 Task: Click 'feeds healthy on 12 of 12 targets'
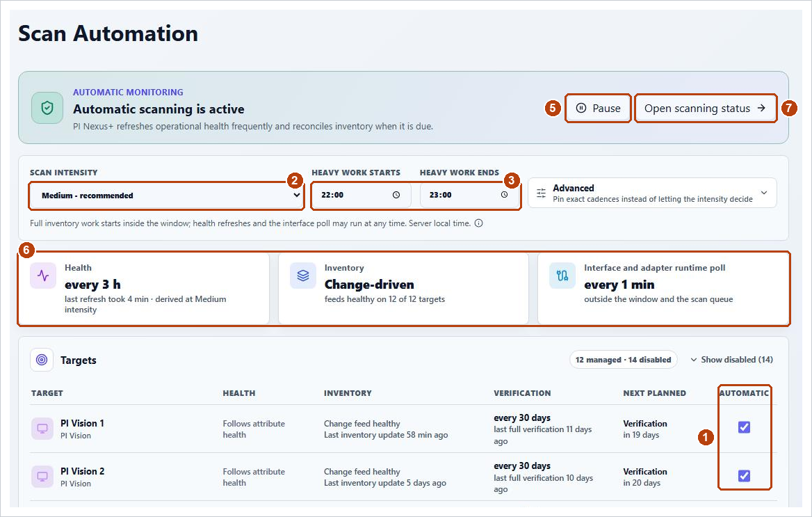[x=384, y=299]
